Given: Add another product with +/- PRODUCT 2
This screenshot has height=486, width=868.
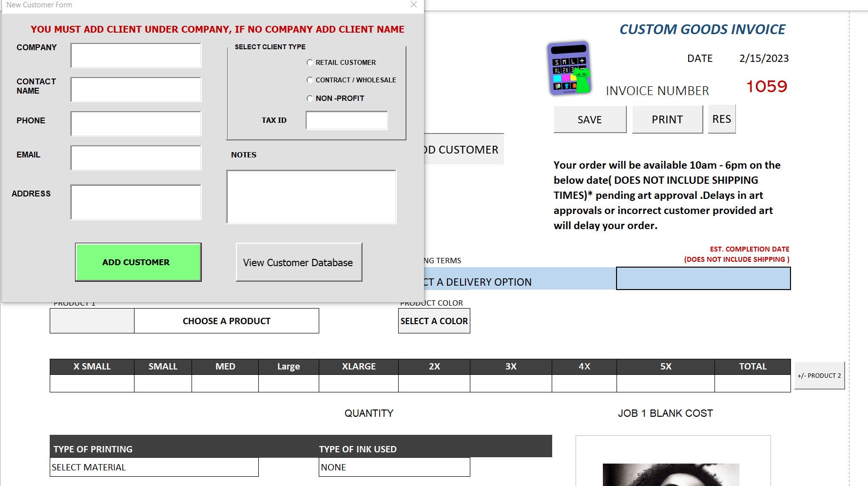Looking at the screenshot, I should pos(820,375).
